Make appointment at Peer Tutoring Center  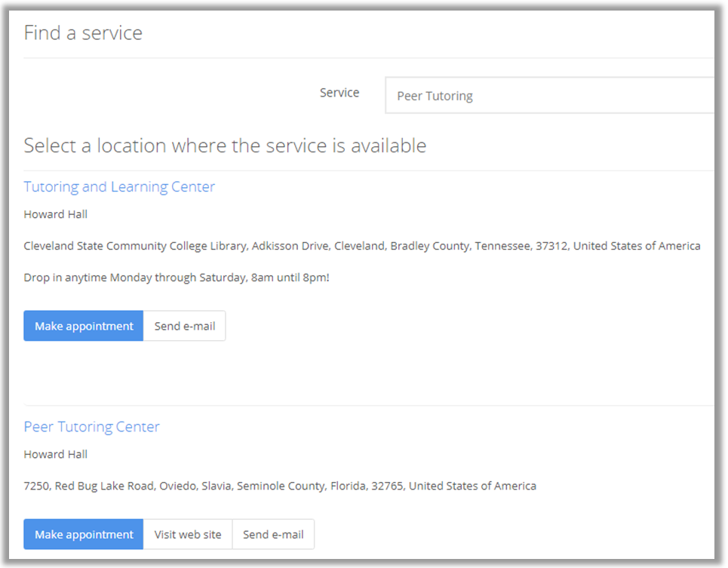pos(84,534)
